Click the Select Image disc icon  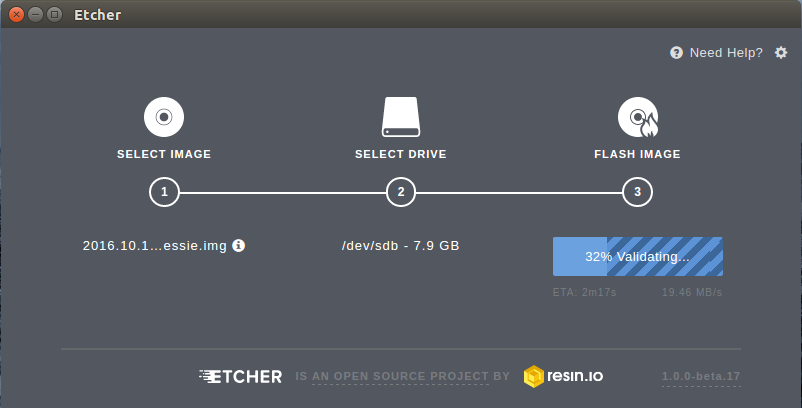tap(164, 117)
